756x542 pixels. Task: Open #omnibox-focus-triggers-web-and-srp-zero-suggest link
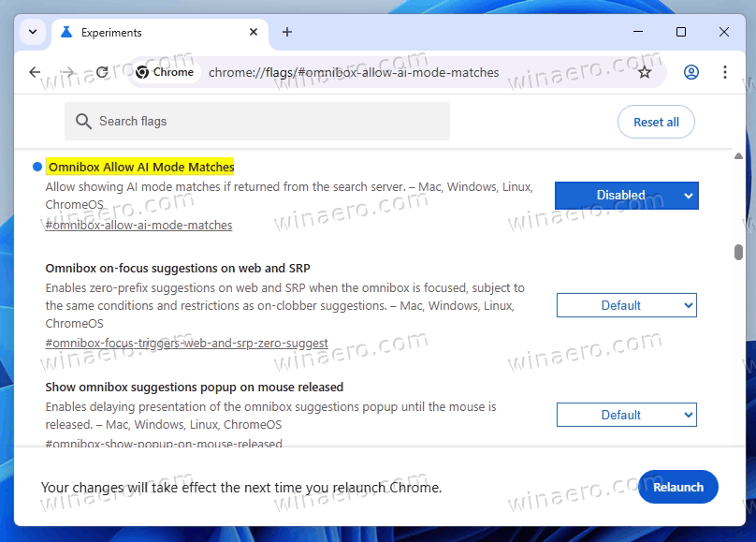pyautogui.click(x=186, y=343)
